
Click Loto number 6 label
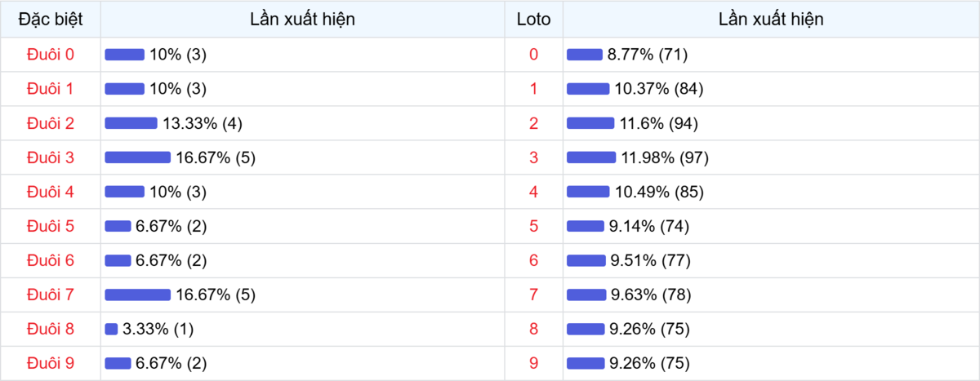(534, 260)
